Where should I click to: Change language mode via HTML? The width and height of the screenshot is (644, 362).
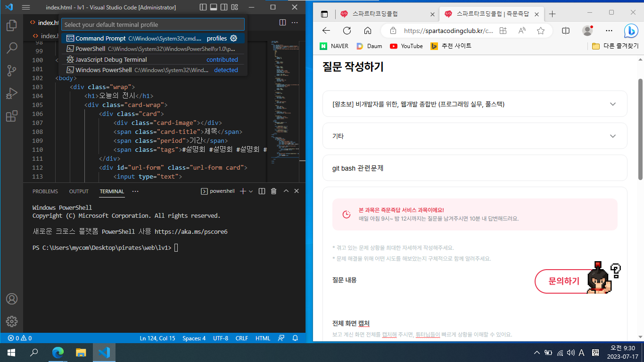point(263,338)
